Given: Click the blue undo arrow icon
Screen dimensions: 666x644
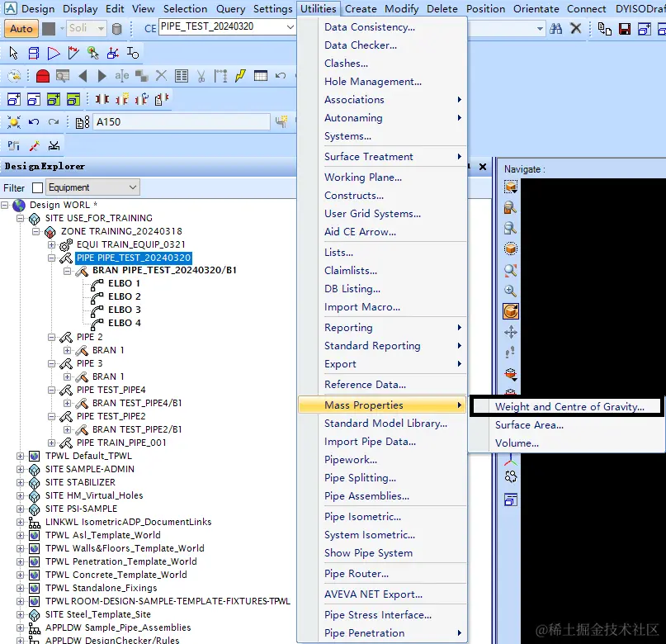Looking at the screenshot, I should [x=34, y=122].
